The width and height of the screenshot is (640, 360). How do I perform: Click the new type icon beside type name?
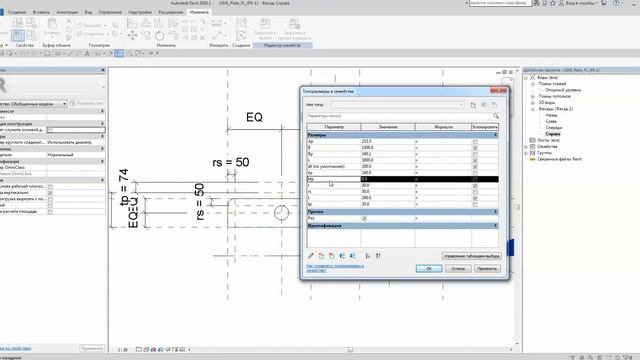[x=473, y=105]
